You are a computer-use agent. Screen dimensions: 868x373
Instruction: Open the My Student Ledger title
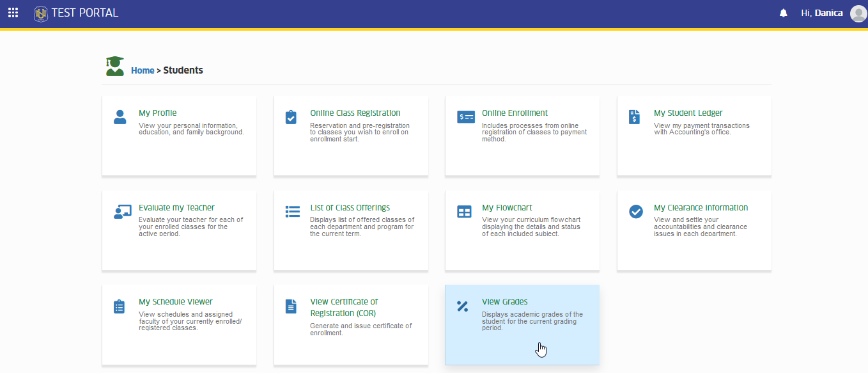click(x=688, y=113)
